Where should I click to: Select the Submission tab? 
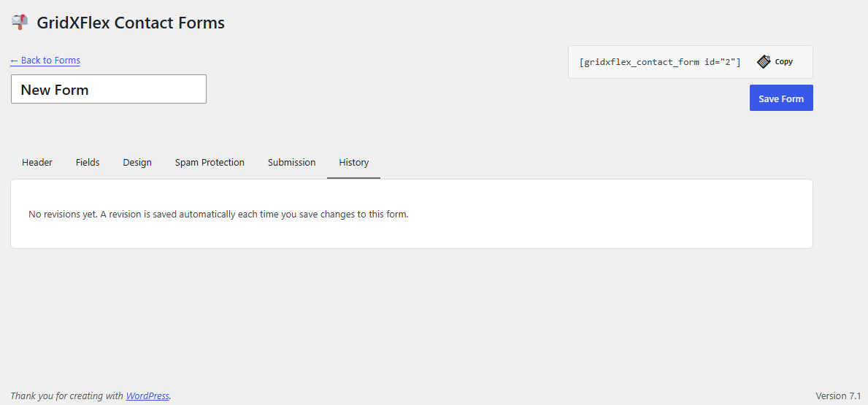pos(292,163)
